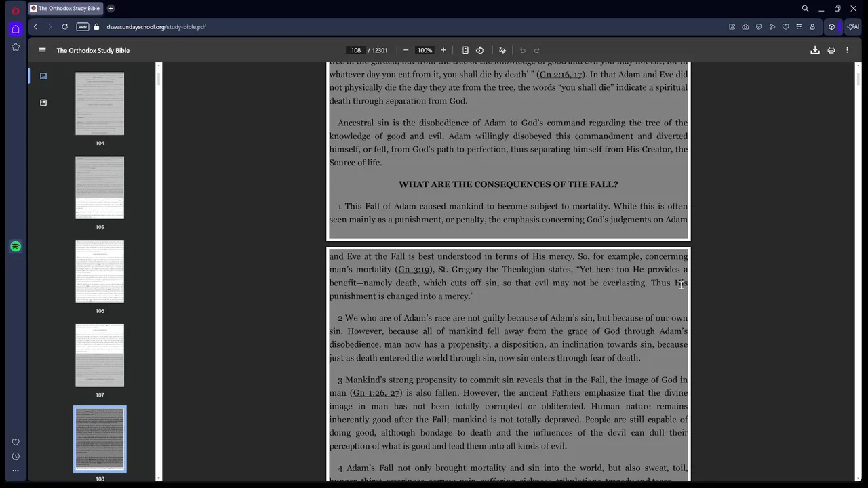
Task: Click the redo annotation arrow
Action: [x=536, y=50]
